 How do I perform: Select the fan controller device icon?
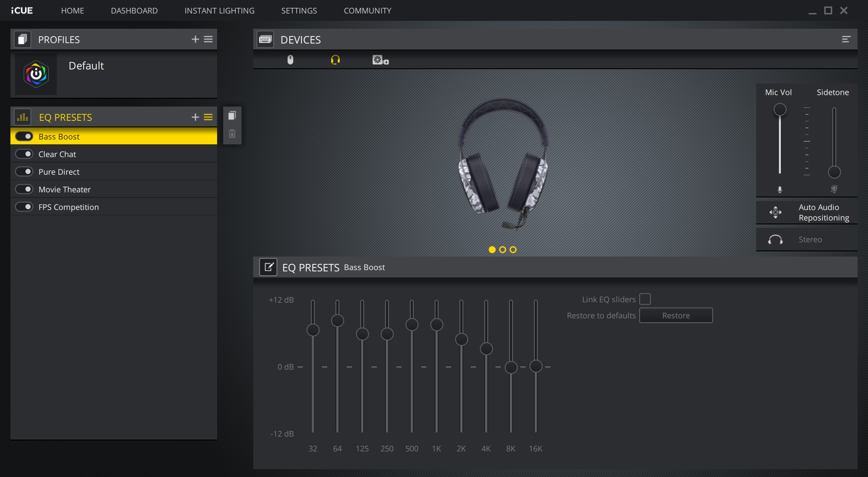pyautogui.click(x=380, y=60)
